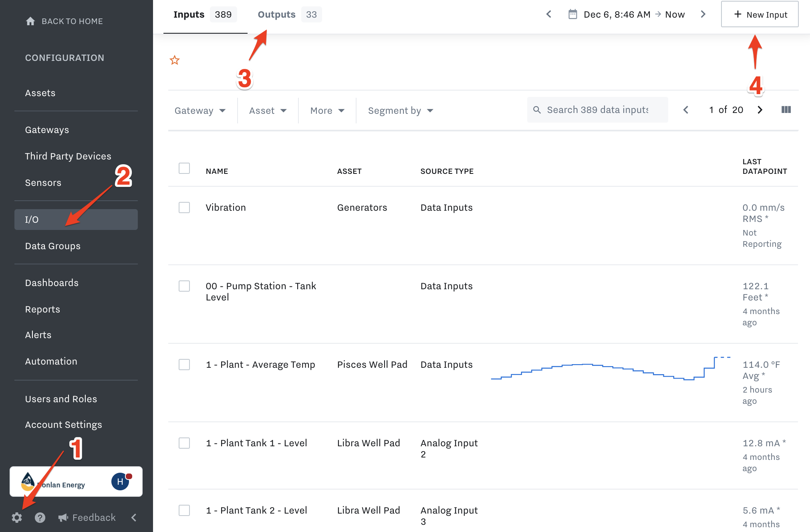Open the settings gear icon
This screenshot has height=532, width=810.
17,518
